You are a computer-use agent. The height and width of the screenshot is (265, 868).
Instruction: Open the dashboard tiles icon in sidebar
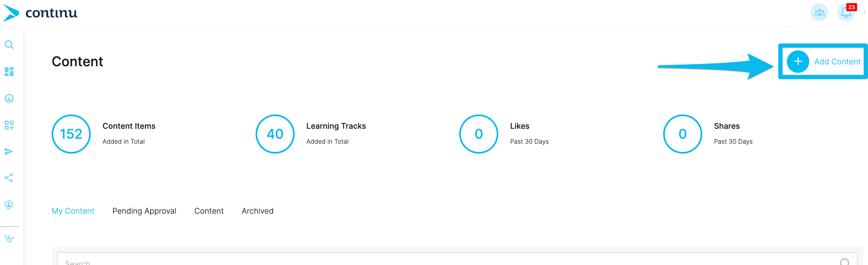coord(9,72)
